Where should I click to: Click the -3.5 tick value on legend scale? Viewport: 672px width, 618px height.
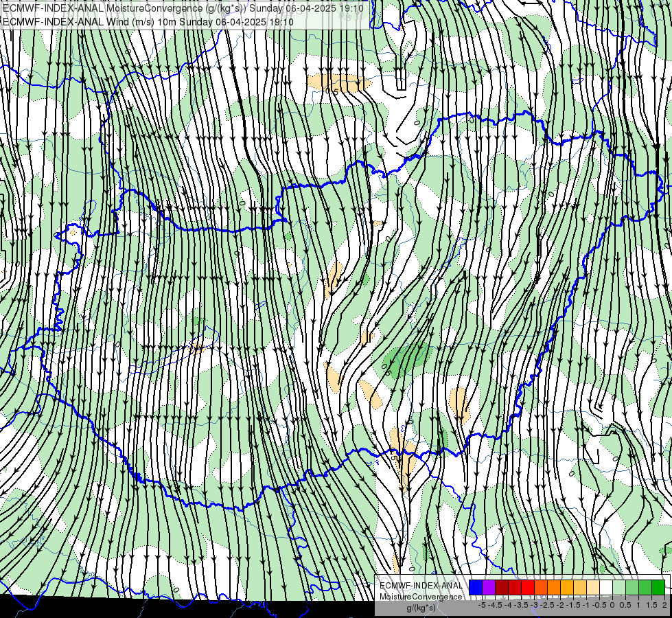pos(521,605)
